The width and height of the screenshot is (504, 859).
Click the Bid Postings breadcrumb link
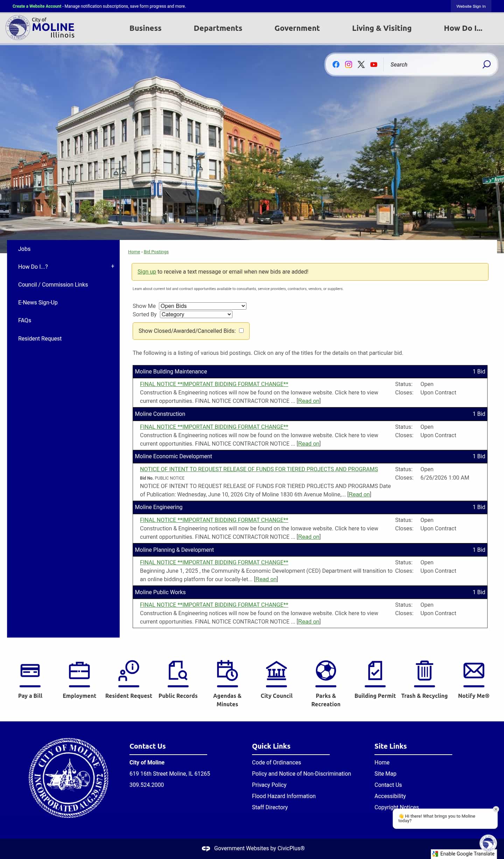tap(156, 252)
